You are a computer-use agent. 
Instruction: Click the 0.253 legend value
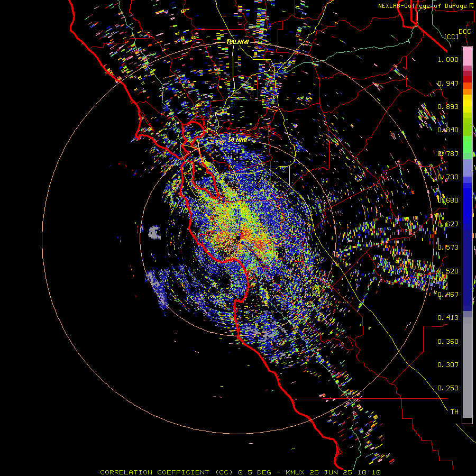pos(448,388)
